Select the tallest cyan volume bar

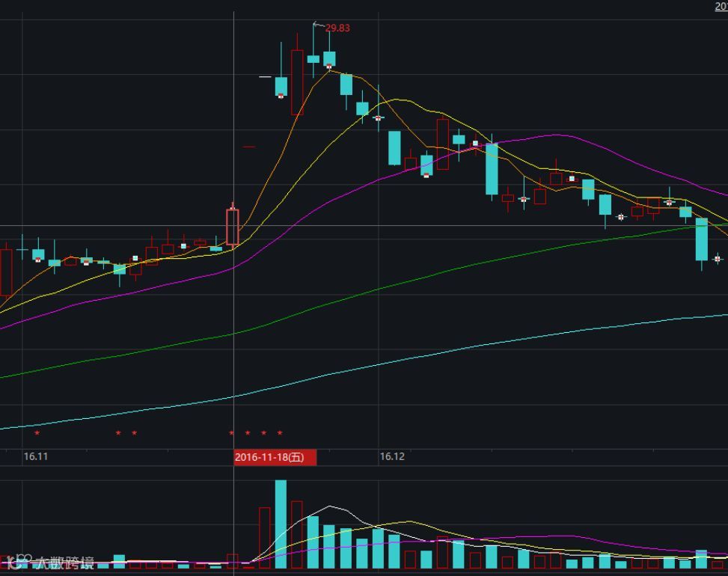tap(281, 524)
